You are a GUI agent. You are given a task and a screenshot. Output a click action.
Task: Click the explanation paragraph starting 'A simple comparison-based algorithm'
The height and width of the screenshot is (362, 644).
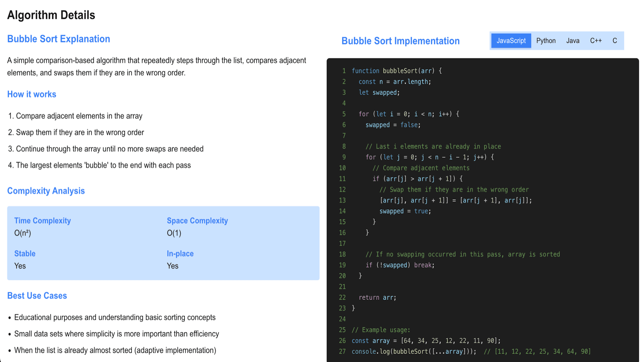click(157, 66)
